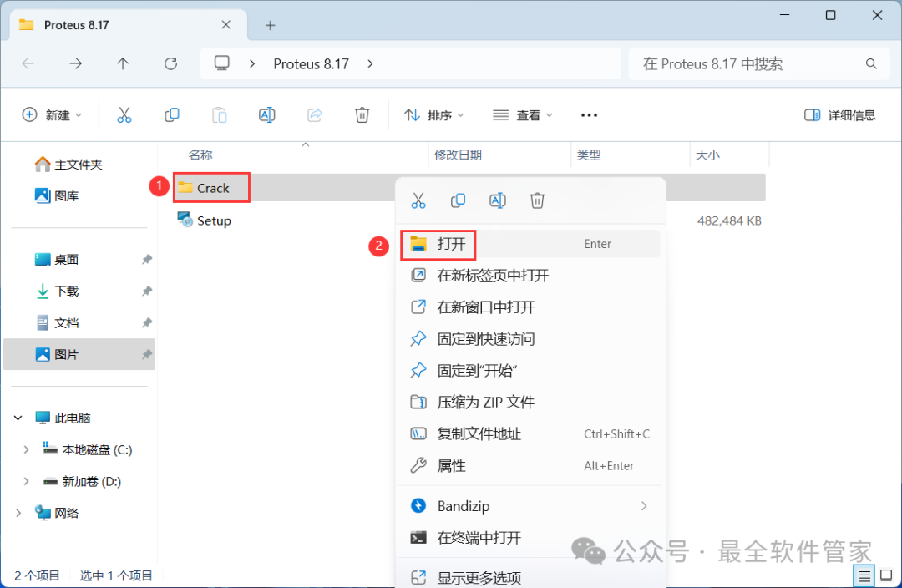The height and width of the screenshot is (588, 902).
Task: Expand the 本地磁盘 (C:) tree node
Action: click(26, 449)
